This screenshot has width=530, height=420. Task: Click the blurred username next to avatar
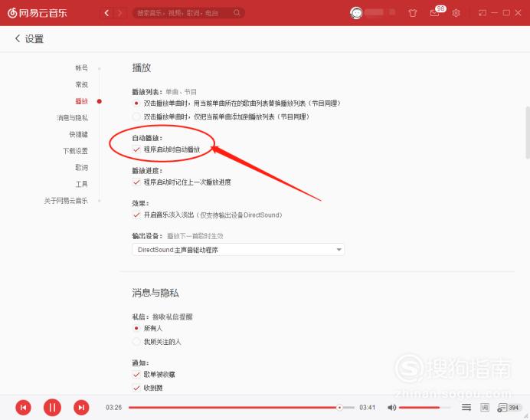pos(374,12)
